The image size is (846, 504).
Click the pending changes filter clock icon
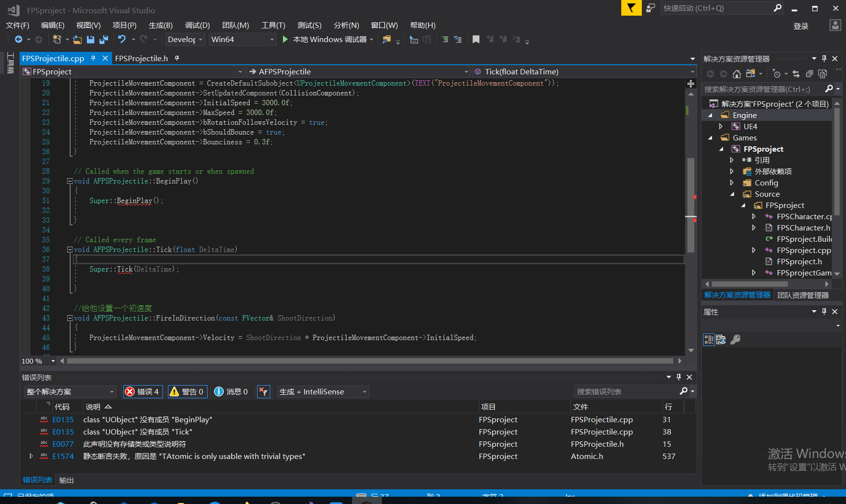click(777, 74)
